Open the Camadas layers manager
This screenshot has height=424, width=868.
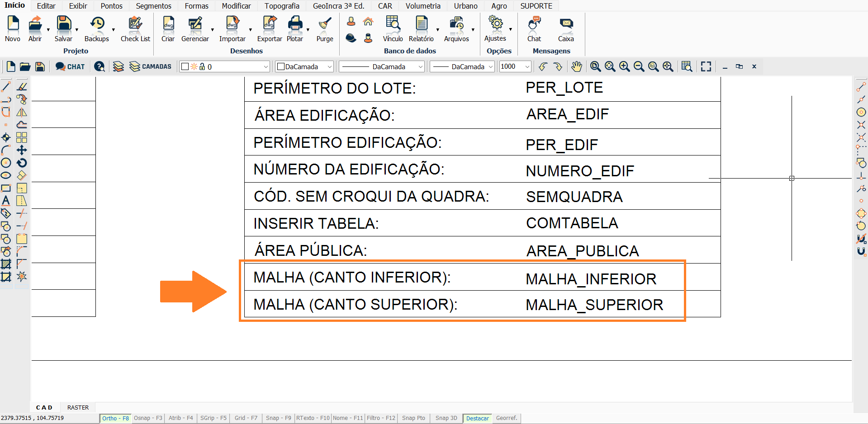(x=151, y=66)
